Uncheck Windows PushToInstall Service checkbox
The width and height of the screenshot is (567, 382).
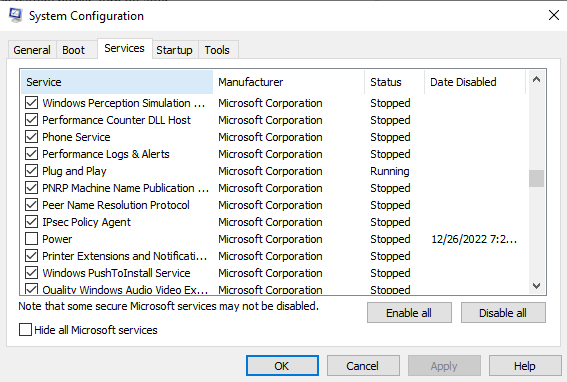point(31,273)
